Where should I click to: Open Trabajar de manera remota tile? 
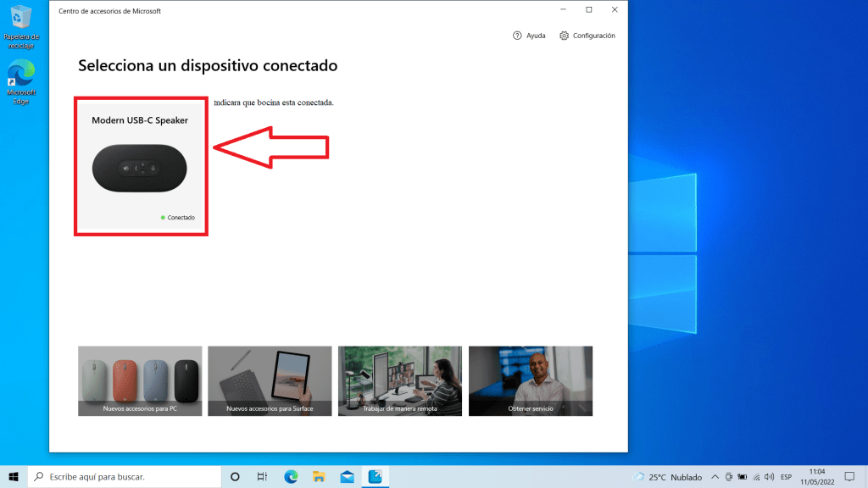click(400, 380)
